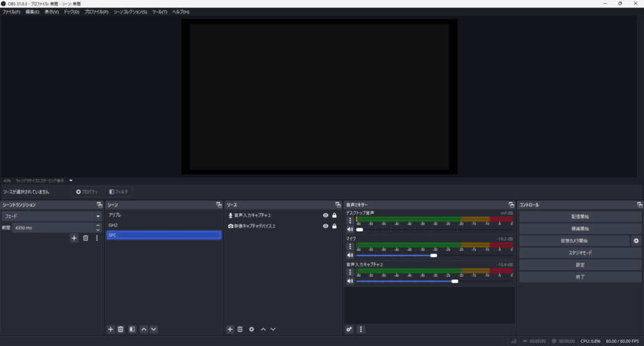Screen dimensions: 644x346
Task: Open the フェード transition type dropdown
Action: pos(51,216)
